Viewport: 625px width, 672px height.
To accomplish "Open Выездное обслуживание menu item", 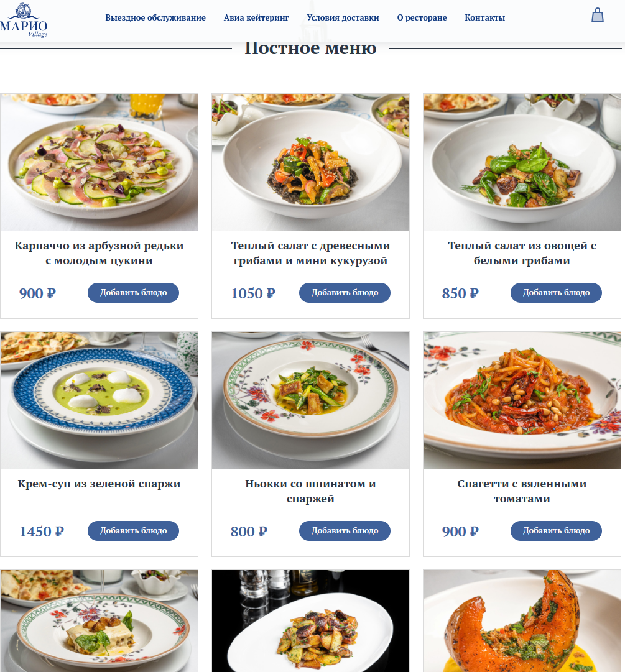I will [x=155, y=17].
